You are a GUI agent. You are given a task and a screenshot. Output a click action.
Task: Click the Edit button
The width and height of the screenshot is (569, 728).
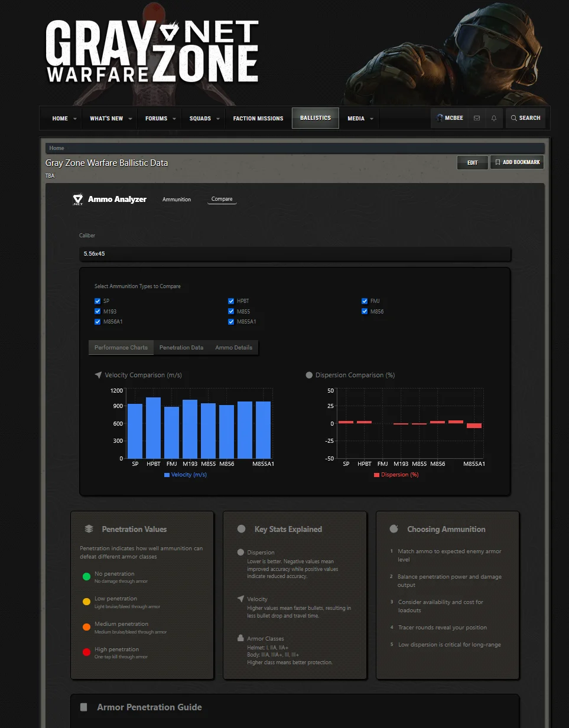tap(473, 162)
